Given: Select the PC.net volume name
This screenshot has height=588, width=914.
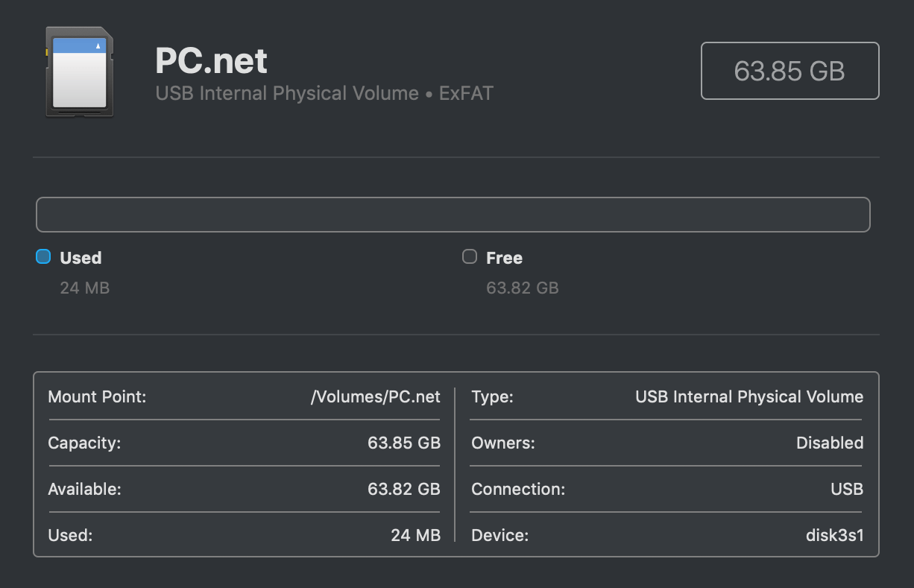Looking at the screenshot, I should (211, 60).
